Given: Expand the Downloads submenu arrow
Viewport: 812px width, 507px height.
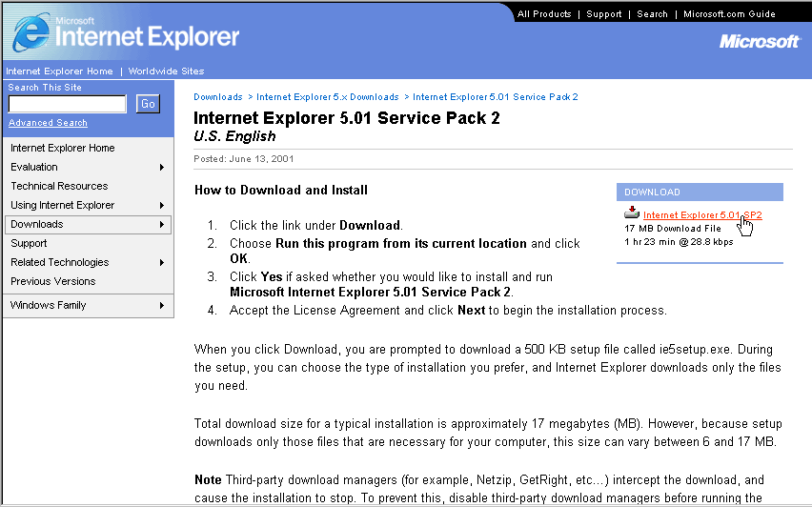Looking at the screenshot, I should (162, 225).
